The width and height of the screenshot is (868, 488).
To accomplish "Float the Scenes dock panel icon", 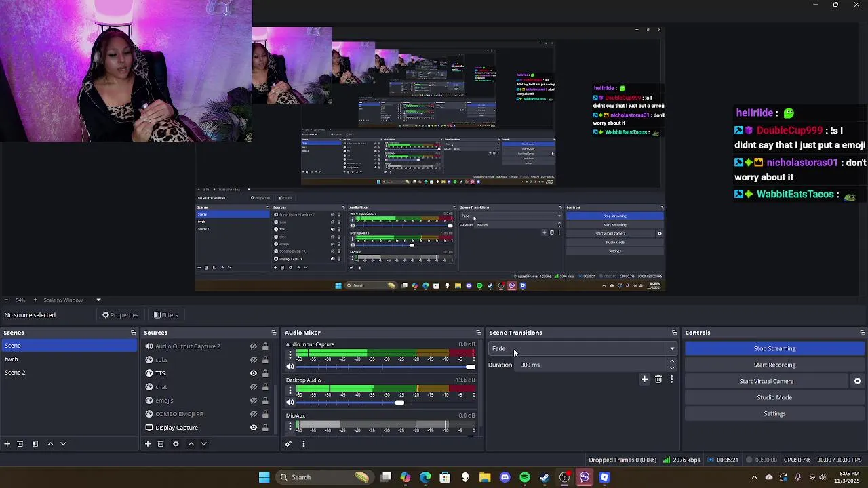I will pyautogui.click(x=133, y=333).
